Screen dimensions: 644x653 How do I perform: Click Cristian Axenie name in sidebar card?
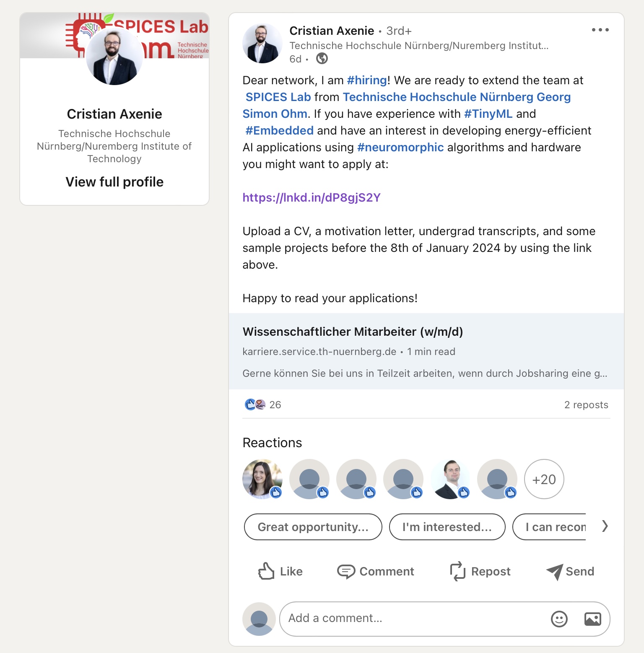point(114,114)
